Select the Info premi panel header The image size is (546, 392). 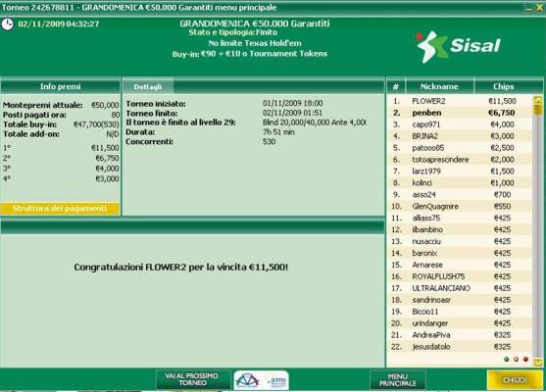click(60, 86)
